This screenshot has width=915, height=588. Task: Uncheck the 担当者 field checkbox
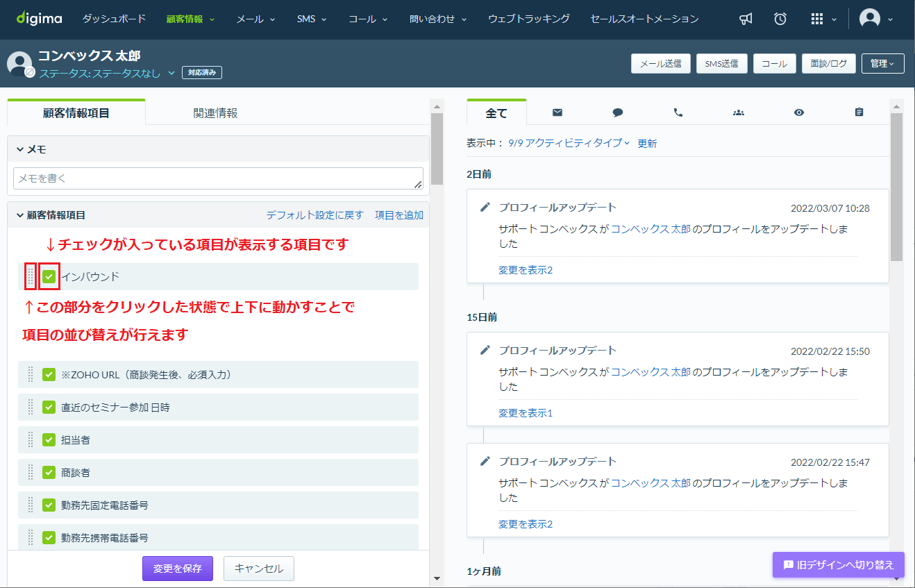[x=49, y=440]
